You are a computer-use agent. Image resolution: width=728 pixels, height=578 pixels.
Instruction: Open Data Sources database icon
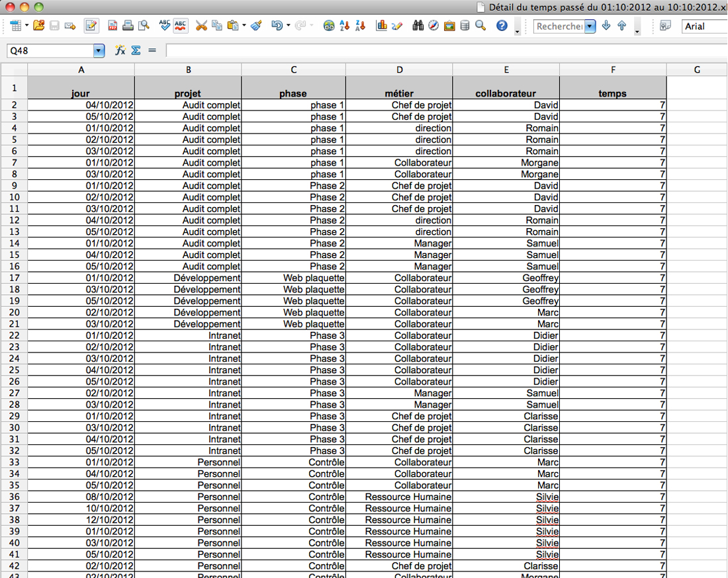[x=465, y=26]
